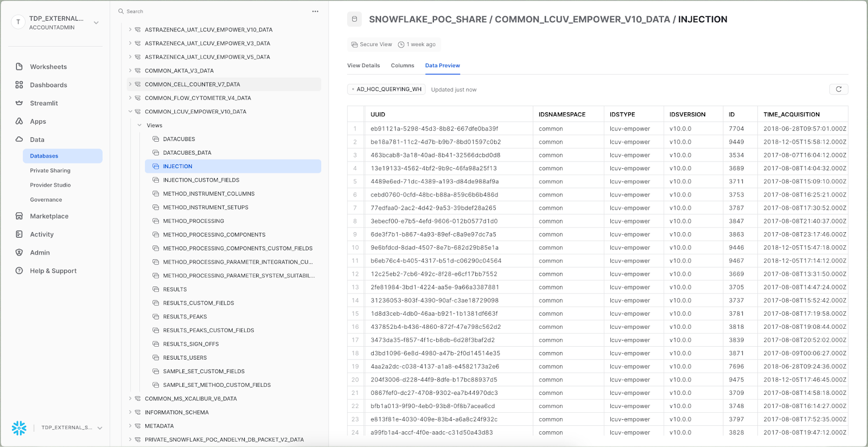Viewport: 868px width, 447px height.
Task: Click the ID column header
Action: tap(740, 114)
